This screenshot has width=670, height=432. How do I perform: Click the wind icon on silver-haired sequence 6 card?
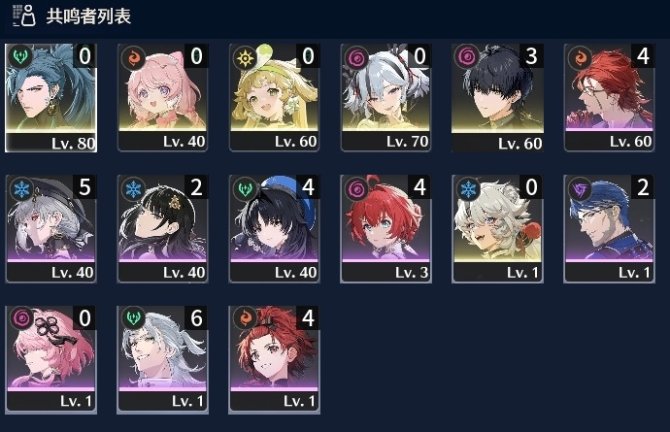coord(133,319)
